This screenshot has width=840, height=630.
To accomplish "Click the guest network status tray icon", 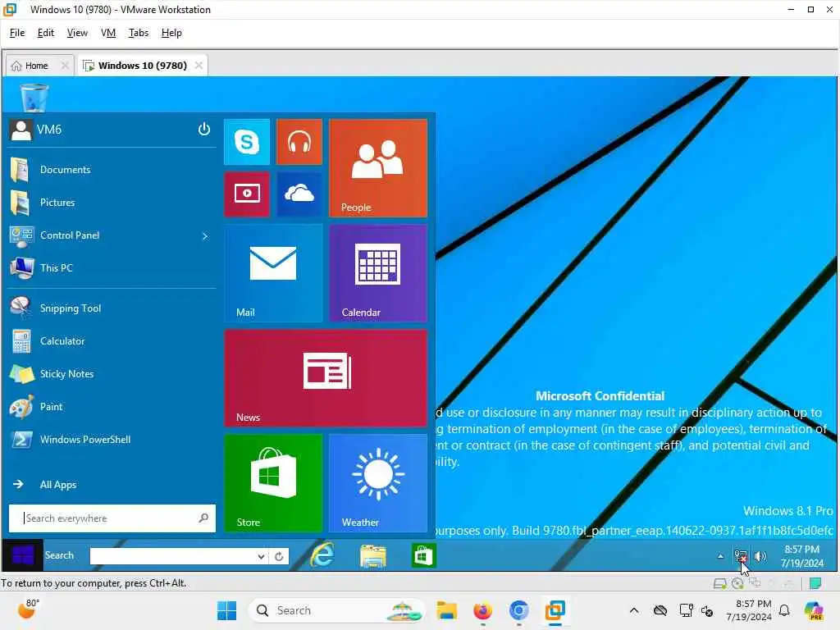I will 741,556.
